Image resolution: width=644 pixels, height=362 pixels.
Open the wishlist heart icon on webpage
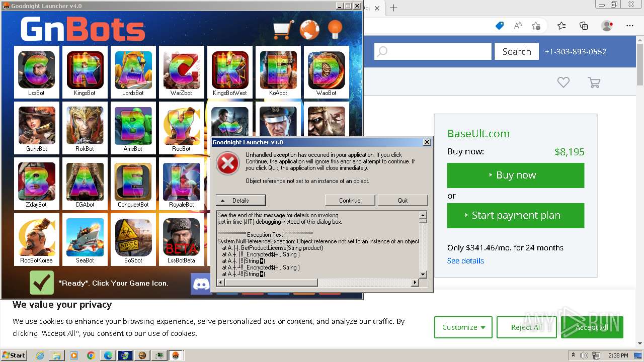pos(563,82)
